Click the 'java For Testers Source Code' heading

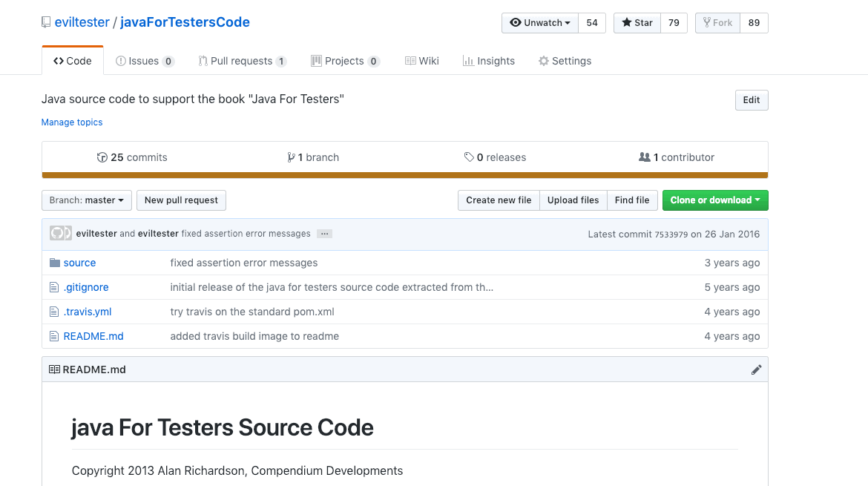click(223, 427)
